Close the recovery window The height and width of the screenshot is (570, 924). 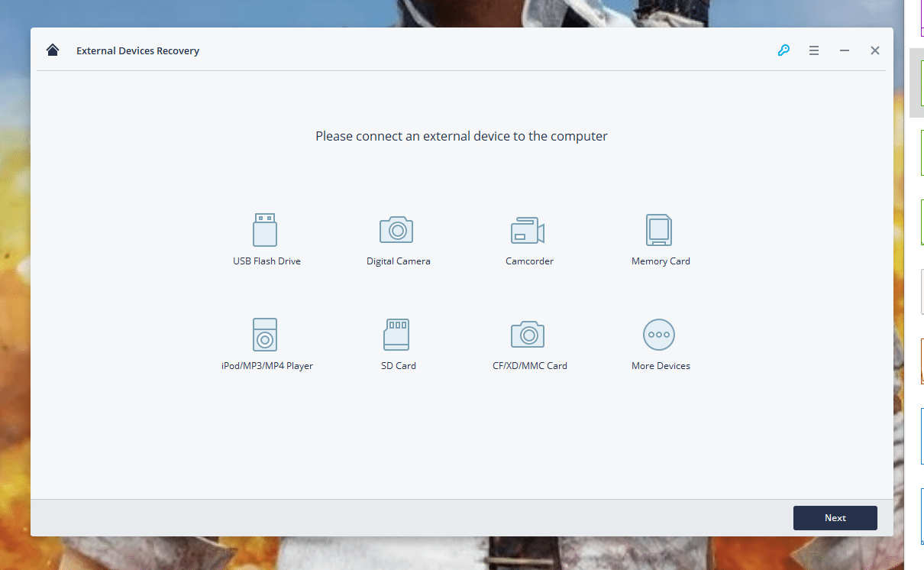click(x=875, y=50)
